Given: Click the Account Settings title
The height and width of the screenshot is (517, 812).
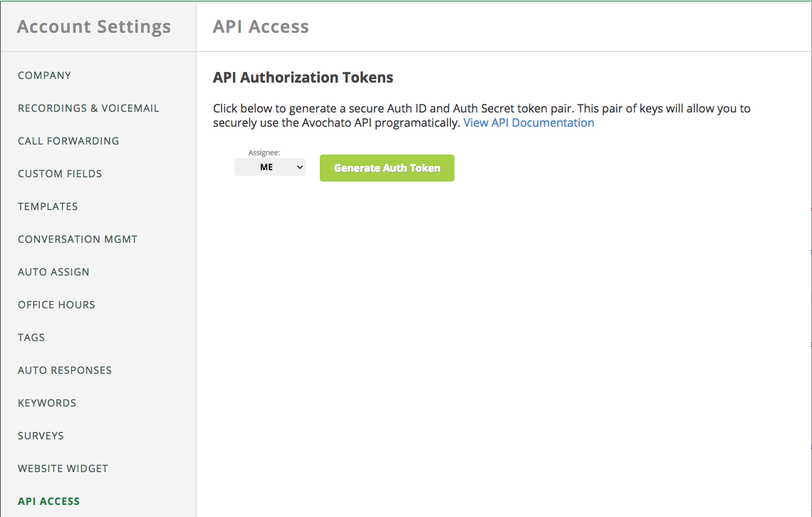Looking at the screenshot, I should [94, 26].
